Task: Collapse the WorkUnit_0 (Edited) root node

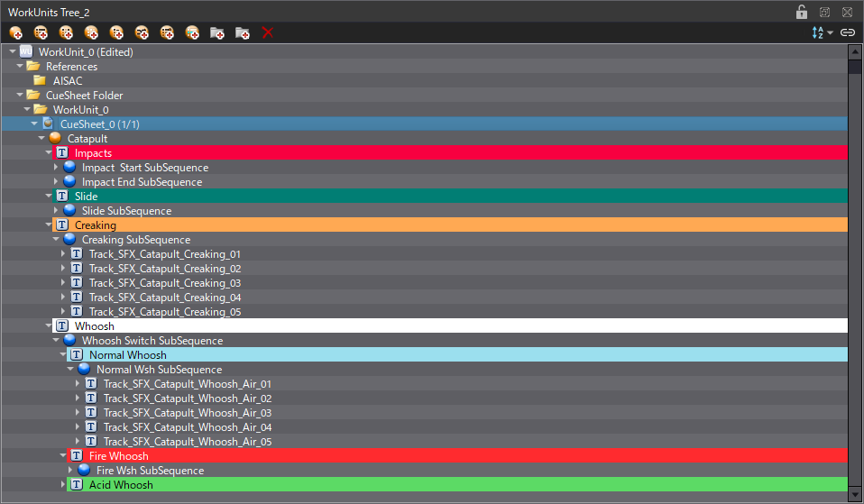Action: (13, 51)
